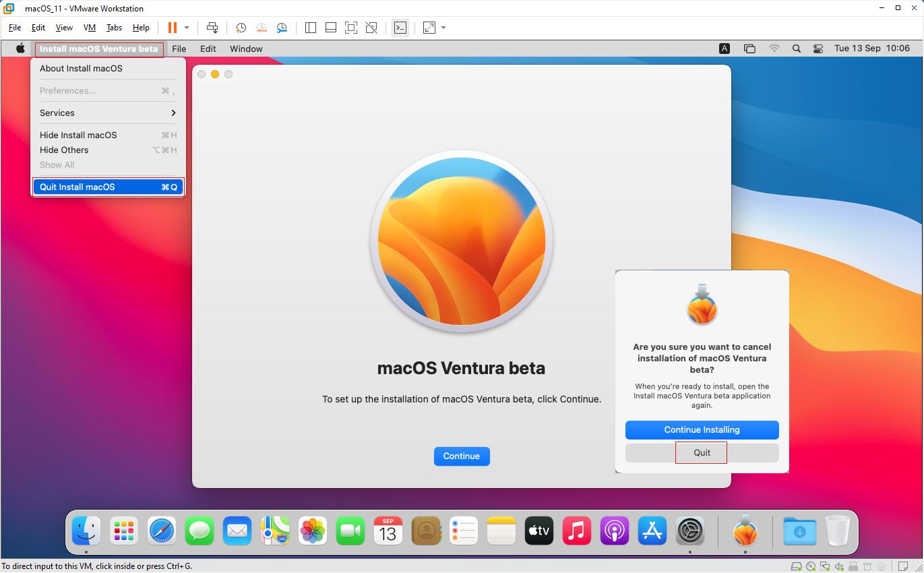Open VMware Help menu
This screenshot has width=924, height=573.
pos(141,28)
